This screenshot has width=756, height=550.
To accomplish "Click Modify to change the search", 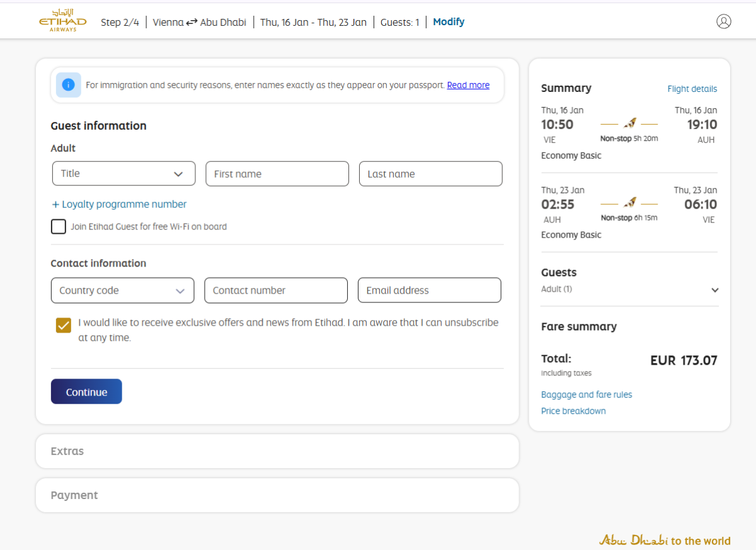I will [x=449, y=22].
